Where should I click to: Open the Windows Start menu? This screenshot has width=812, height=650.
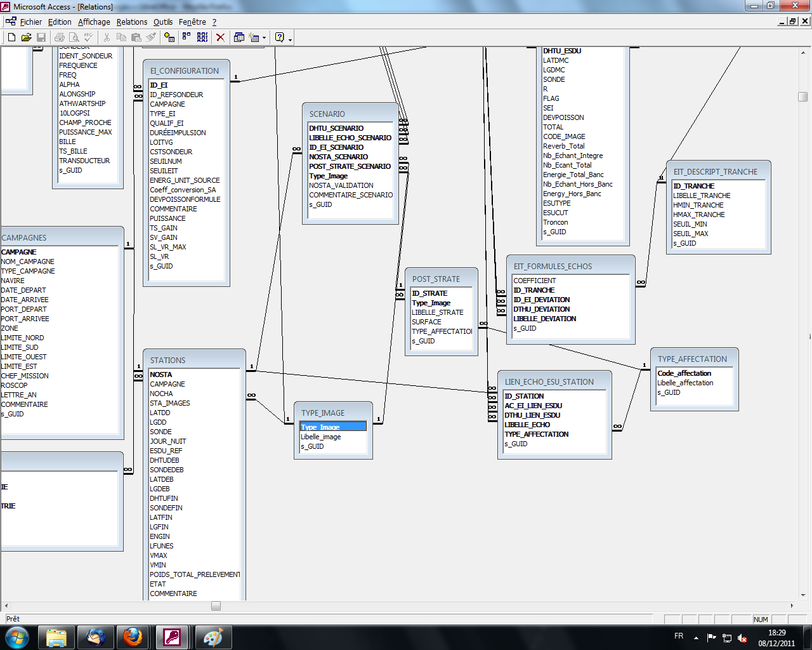point(17,637)
